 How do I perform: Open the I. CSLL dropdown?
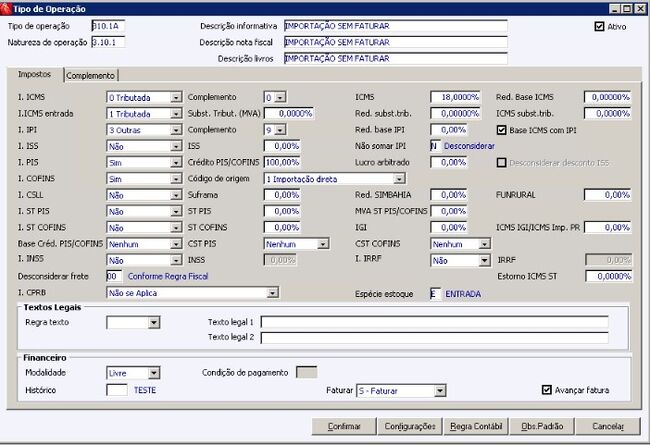[176, 195]
